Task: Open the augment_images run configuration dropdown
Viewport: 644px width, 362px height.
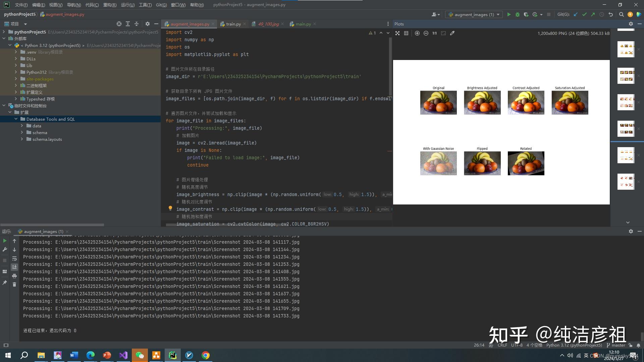Action: click(x=474, y=14)
